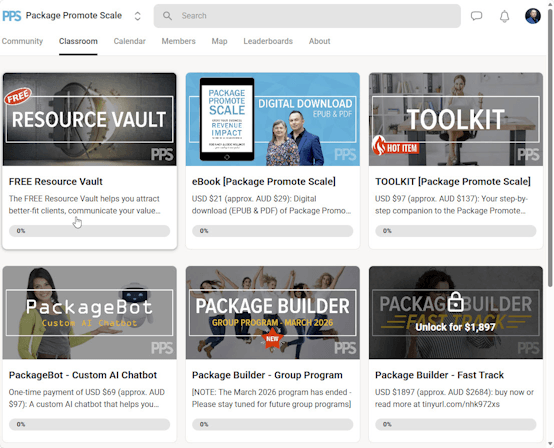
Task: Click the HOT ITEM flame badge
Action: coord(396,146)
